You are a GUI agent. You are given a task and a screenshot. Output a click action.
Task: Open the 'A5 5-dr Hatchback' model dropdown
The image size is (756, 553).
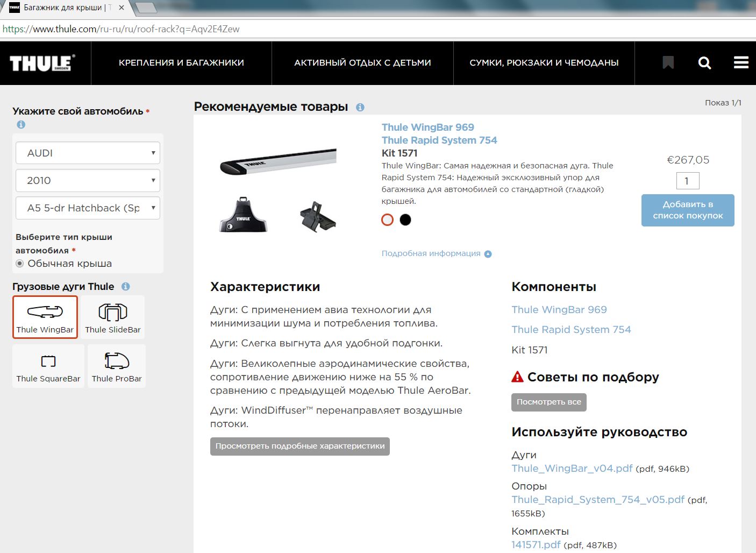(88, 208)
